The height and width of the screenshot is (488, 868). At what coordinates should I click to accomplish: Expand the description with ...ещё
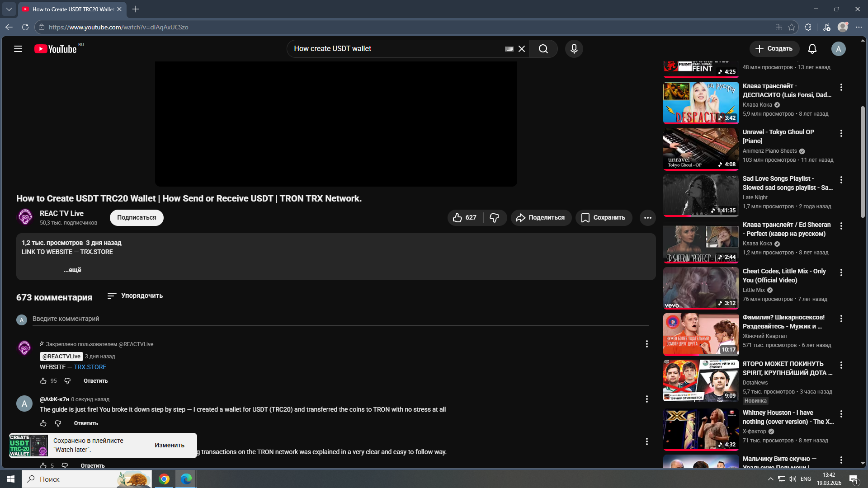click(72, 270)
